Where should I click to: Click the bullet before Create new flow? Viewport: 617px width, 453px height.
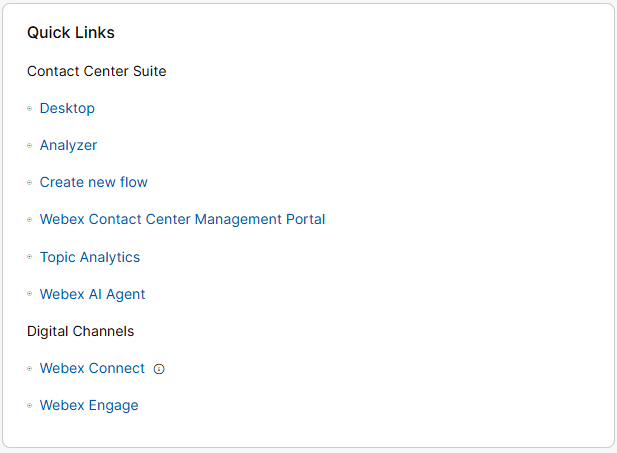point(30,183)
